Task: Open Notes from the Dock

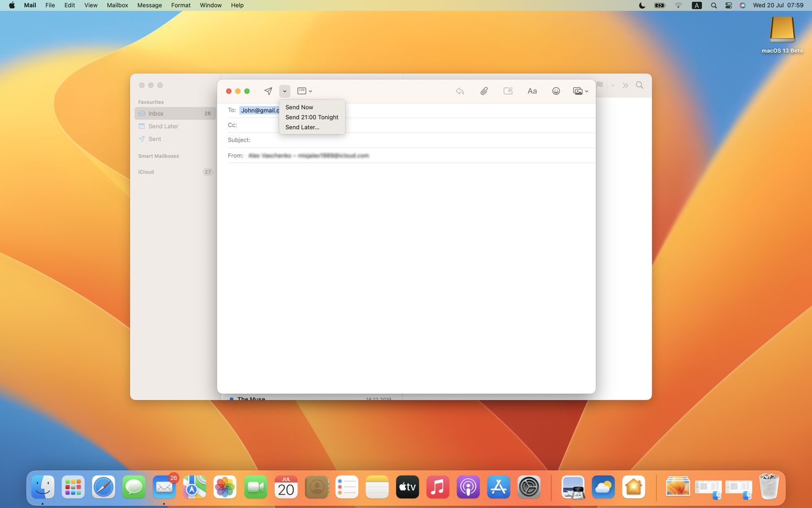Action: pyautogui.click(x=377, y=487)
